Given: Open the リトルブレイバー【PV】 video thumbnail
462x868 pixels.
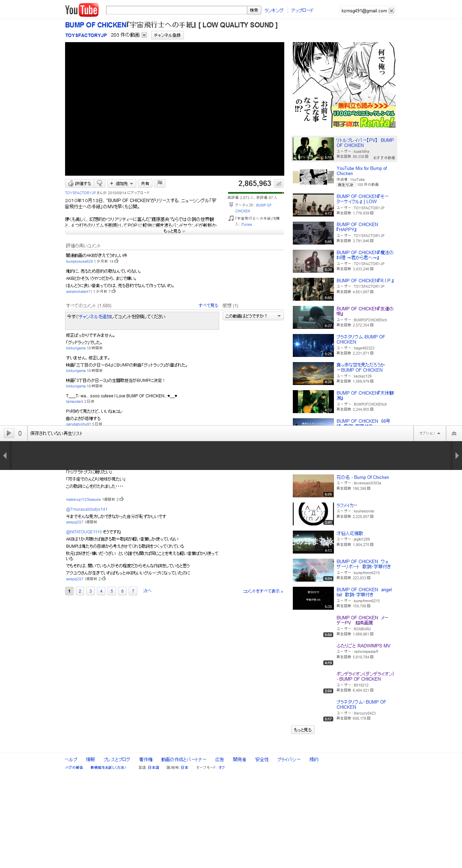Looking at the screenshot, I should 313,149.
